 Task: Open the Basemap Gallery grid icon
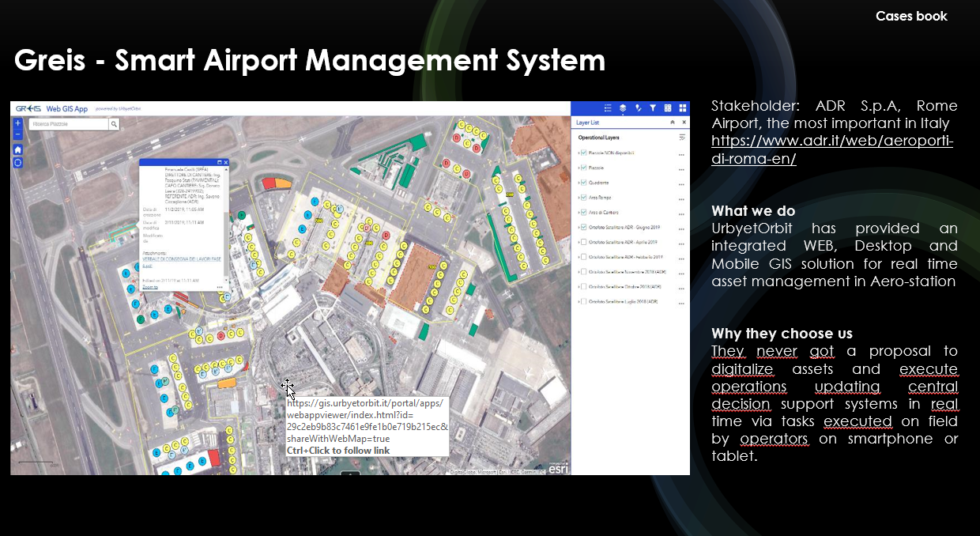tap(668, 108)
